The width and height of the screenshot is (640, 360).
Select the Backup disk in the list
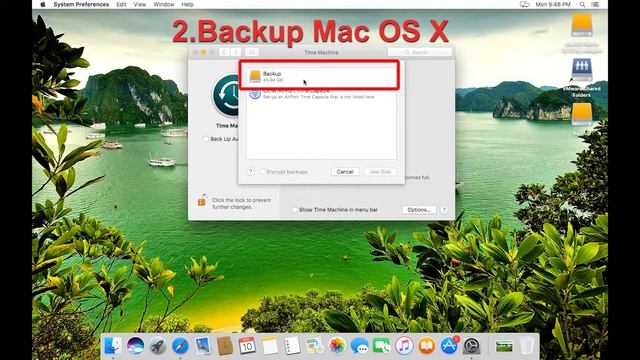321,76
